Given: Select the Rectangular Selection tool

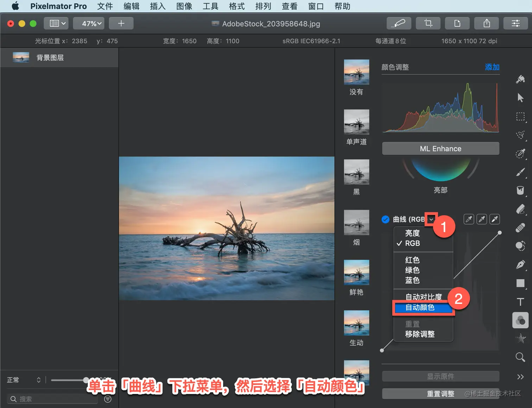Looking at the screenshot, I should coord(520,116).
